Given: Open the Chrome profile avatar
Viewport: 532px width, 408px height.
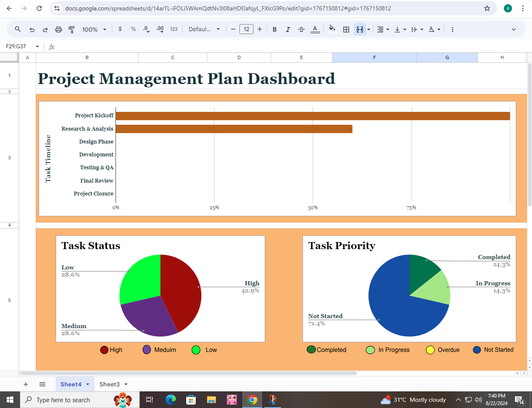Looking at the screenshot, I should [x=508, y=8].
